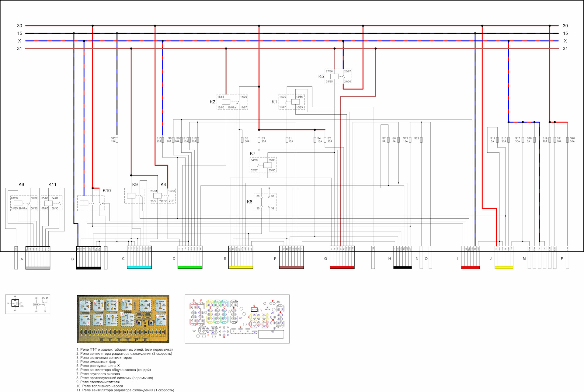Click legend line 1 'Реле ПТФ и задних габаритных огней'

[x=124, y=350]
